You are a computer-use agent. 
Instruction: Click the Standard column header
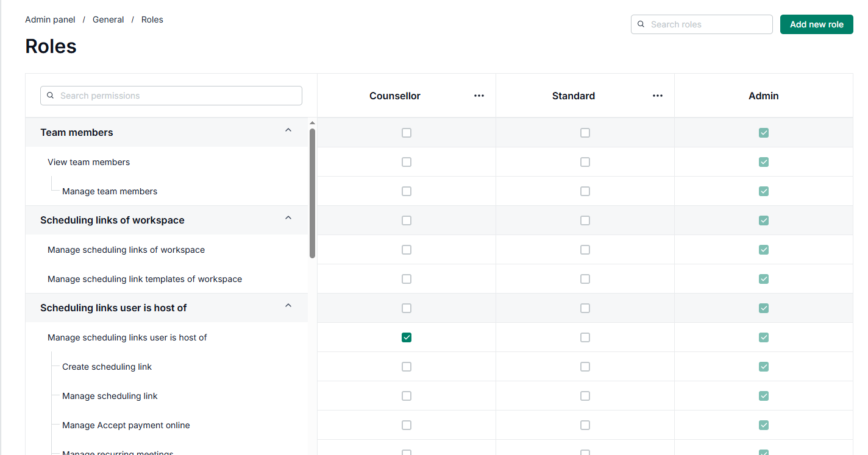tap(574, 96)
